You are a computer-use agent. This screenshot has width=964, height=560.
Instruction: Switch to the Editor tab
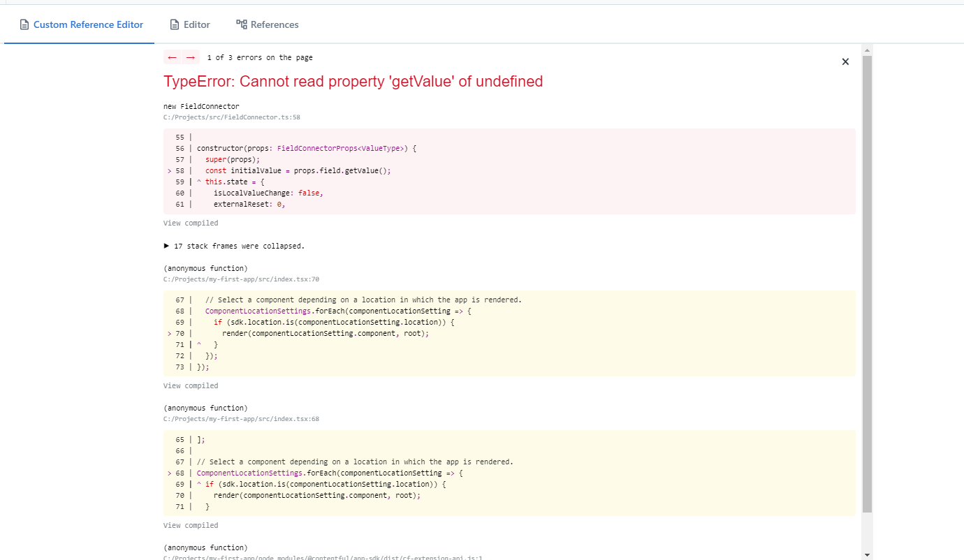pyautogui.click(x=190, y=24)
